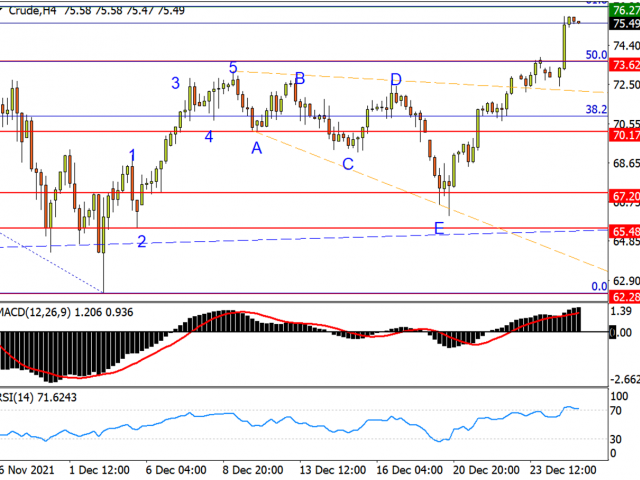Click the wave label 1

click(x=132, y=154)
